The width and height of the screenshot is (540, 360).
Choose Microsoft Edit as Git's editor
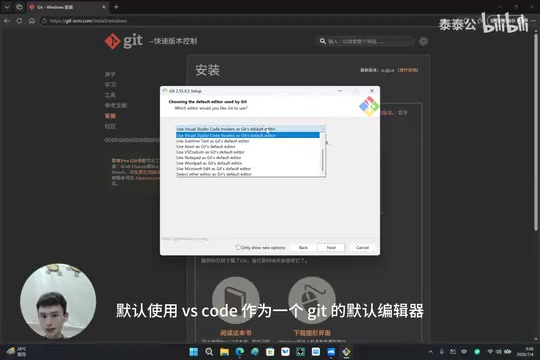[248, 168]
